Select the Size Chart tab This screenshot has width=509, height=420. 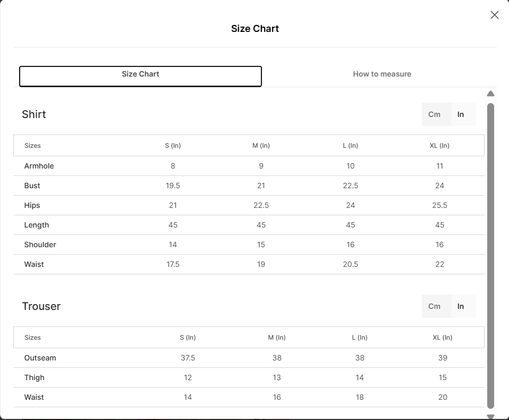pos(140,75)
